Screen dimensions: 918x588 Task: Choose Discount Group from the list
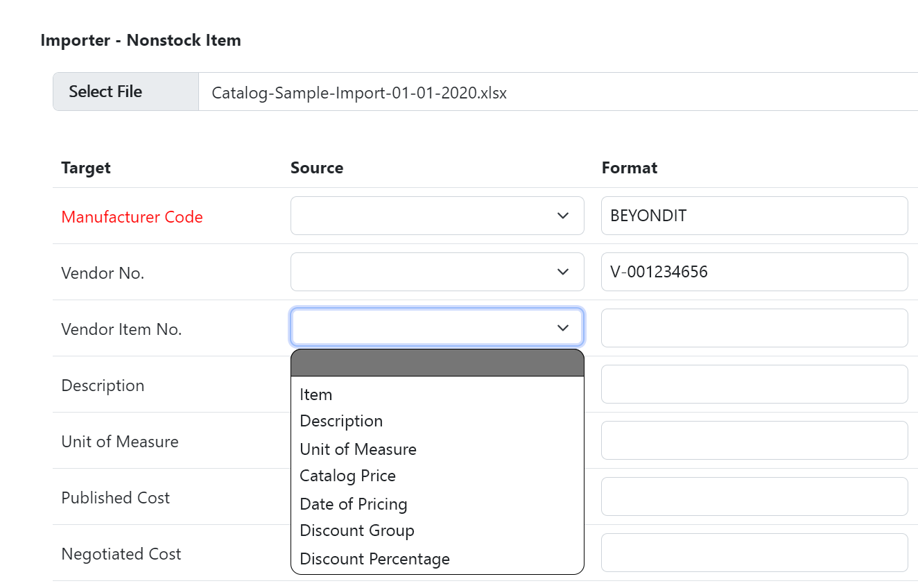pyautogui.click(x=357, y=530)
